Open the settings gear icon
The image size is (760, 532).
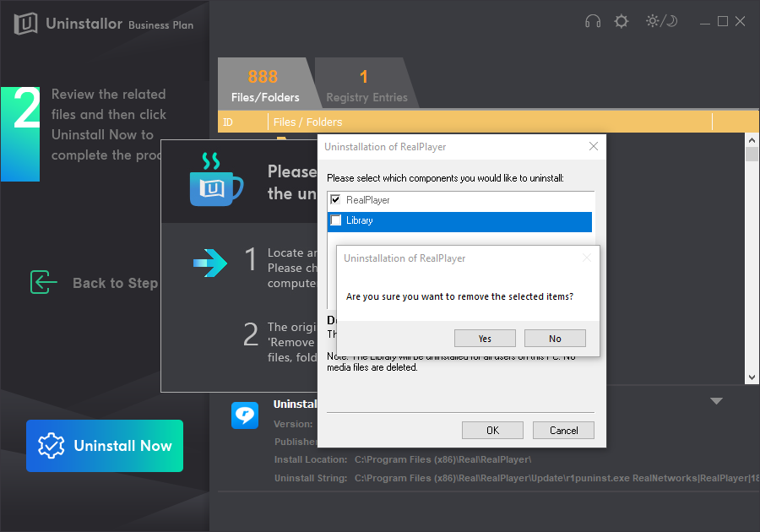(x=621, y=21)
